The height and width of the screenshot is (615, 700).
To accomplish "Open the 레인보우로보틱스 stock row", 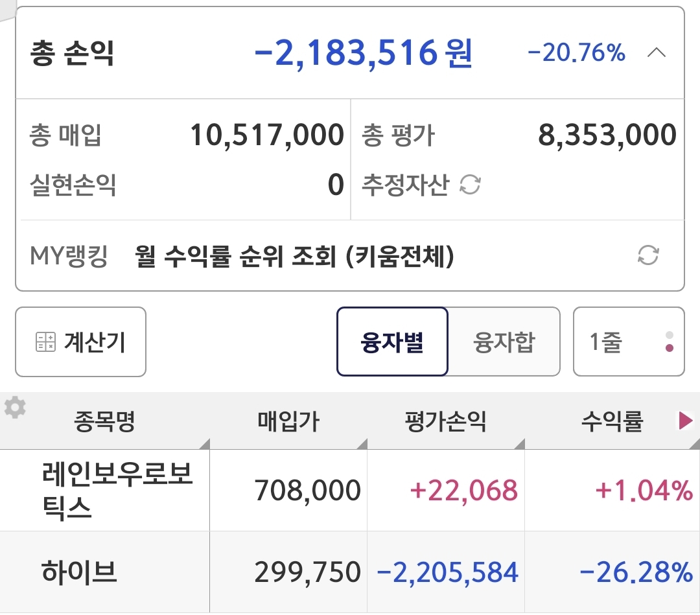I will tap(350, 490).
